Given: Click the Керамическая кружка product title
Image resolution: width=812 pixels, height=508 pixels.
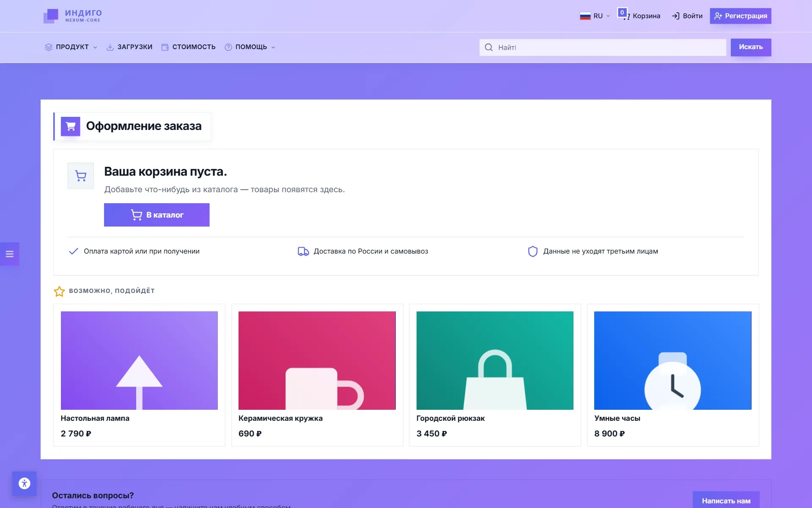Looking at the screenshot, I should (280, 418).
